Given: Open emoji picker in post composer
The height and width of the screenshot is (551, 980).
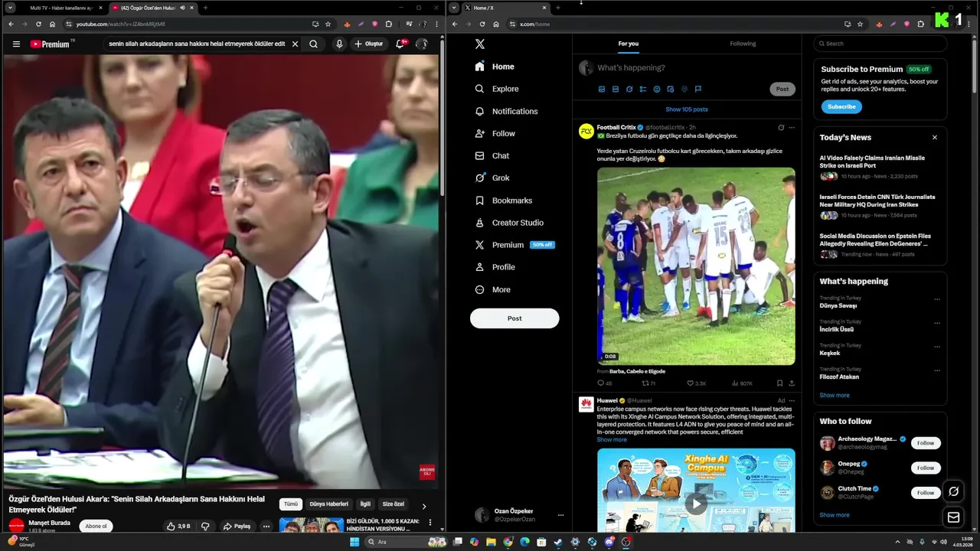Looking at the screenshot, I should [657, 90].
